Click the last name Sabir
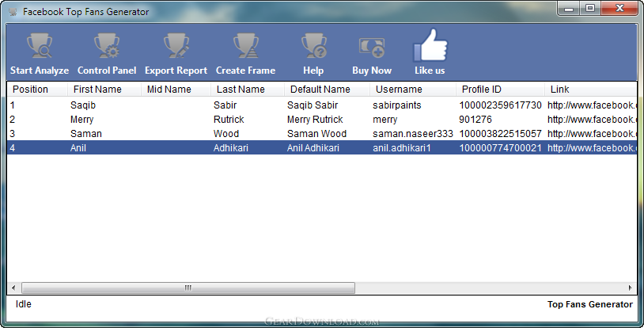 [225, 105]
